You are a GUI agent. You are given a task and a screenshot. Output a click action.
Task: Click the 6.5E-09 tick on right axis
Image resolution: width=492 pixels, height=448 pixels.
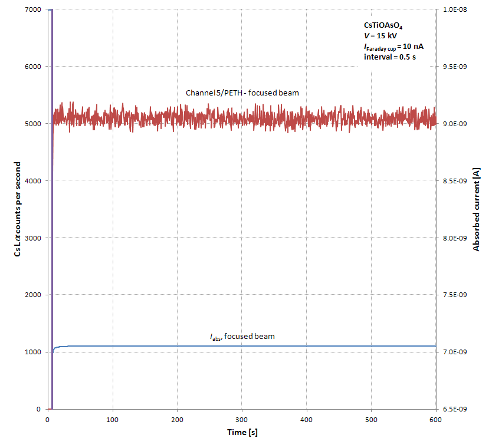point(454,409)
